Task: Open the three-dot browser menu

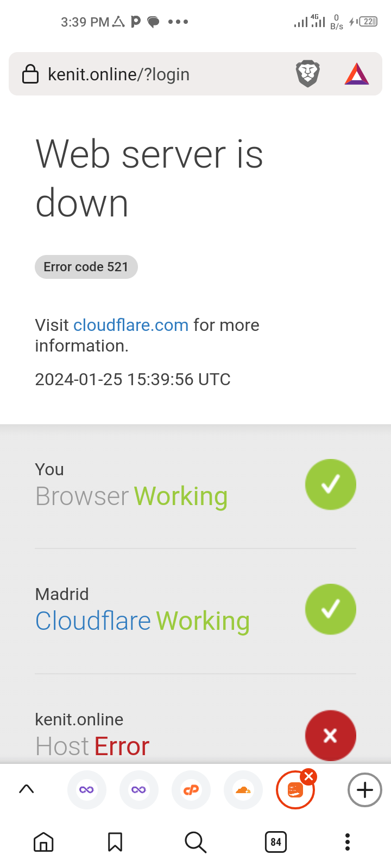Action: [x=348, y=842]
